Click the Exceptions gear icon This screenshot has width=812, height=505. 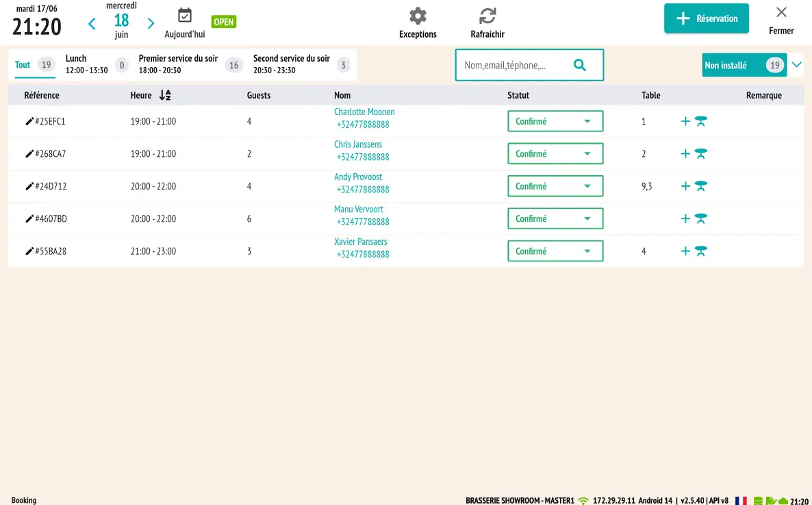[x=418, y=16]
